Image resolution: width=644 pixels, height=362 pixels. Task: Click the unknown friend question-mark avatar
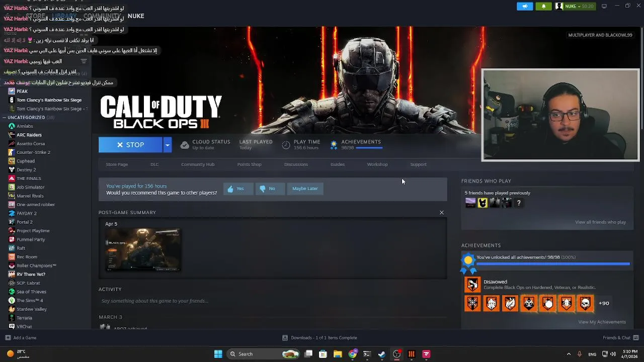point(519,203)
